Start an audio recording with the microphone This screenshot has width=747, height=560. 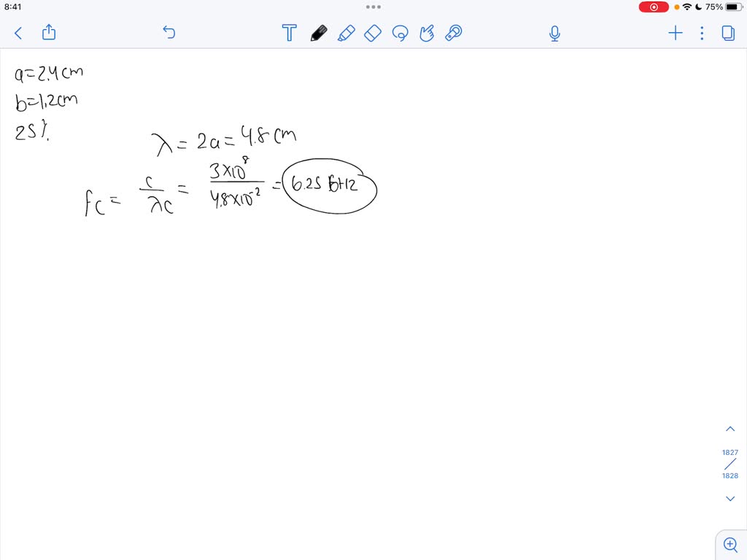tap(554, 33)
